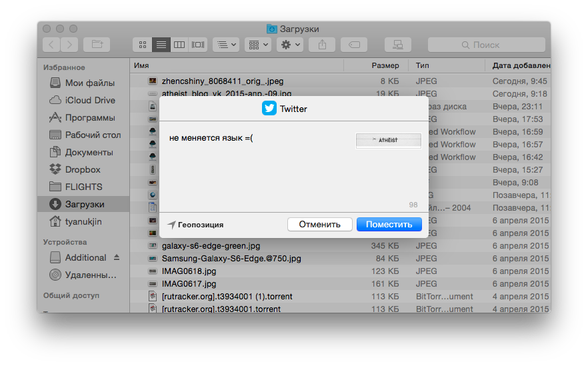Click the Share toolbar button
The height and width of the screenshot is (366, 588).
(322, 45)
